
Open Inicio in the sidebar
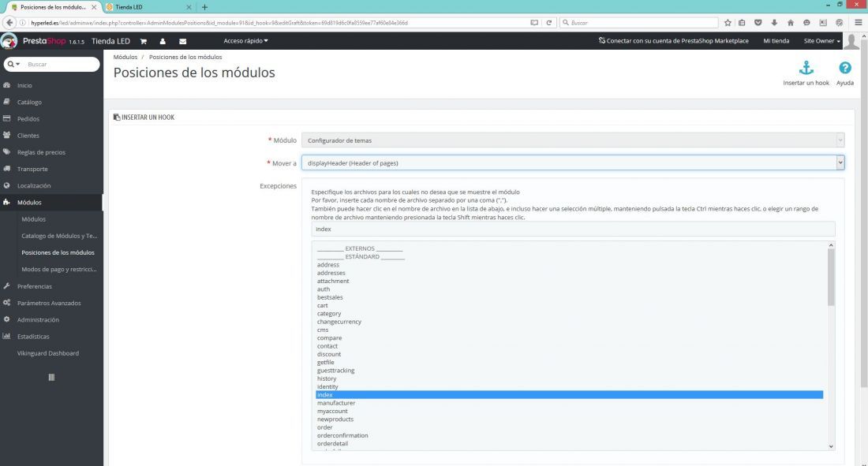click(x=24, y=86)
